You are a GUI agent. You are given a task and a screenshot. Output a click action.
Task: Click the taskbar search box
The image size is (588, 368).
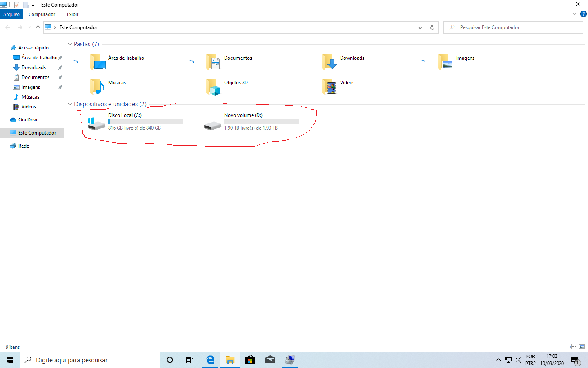click(90, 360)
